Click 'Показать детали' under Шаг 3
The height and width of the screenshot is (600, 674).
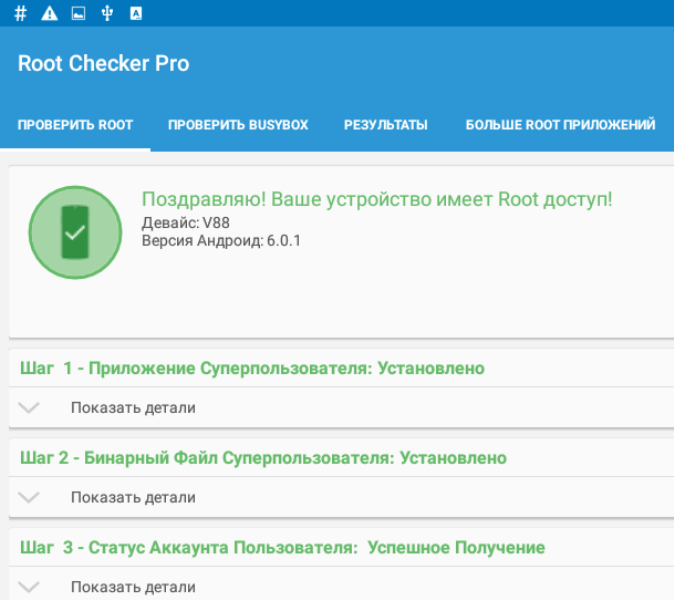133,587
